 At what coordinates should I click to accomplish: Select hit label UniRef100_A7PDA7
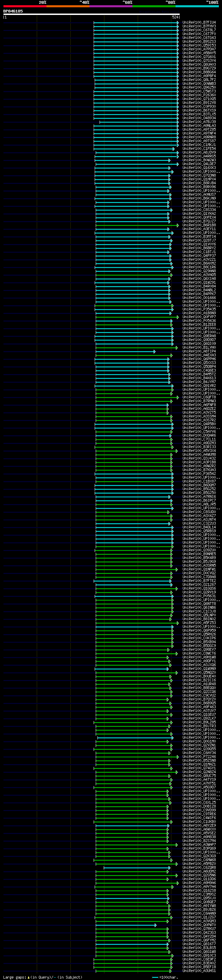point(199,49)
